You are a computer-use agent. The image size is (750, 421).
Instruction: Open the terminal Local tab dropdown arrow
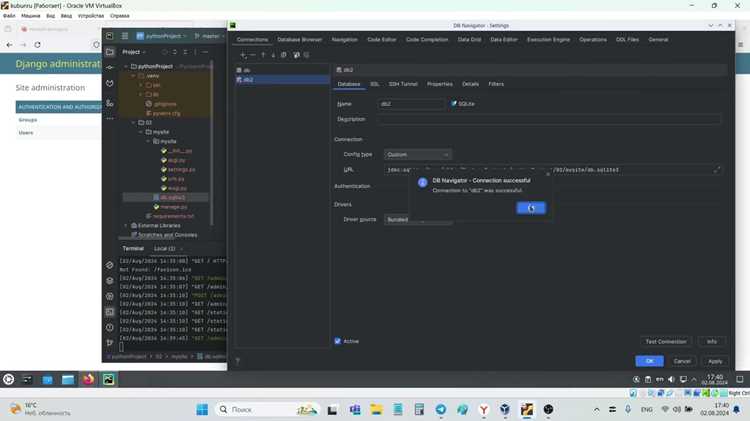(x=181, y=249)
